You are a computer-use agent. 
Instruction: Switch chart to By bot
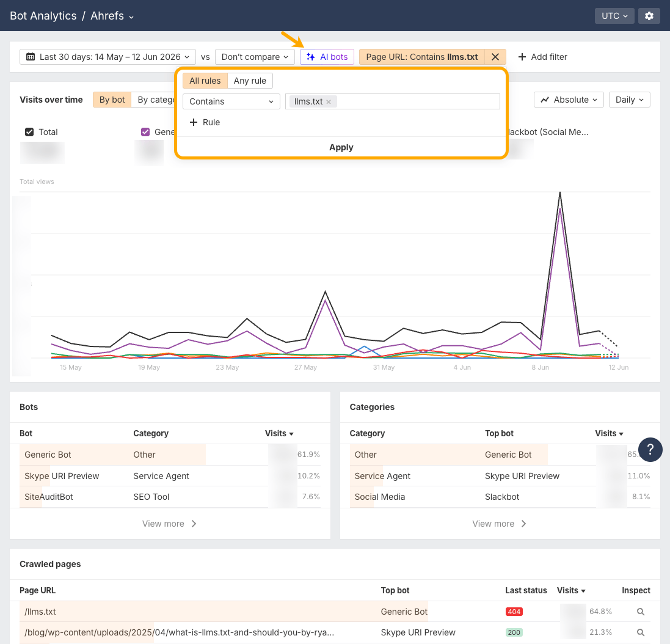112,100
